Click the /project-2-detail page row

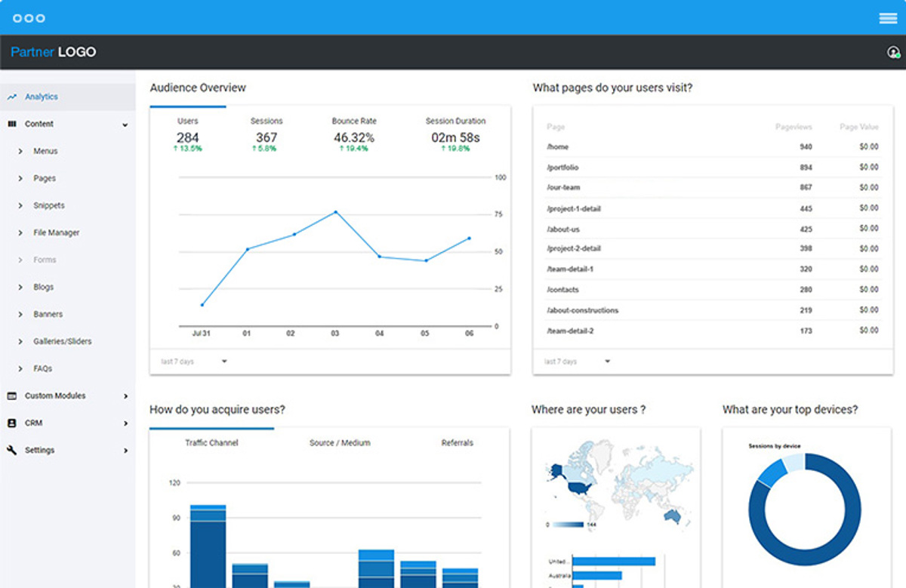point(713,249)
